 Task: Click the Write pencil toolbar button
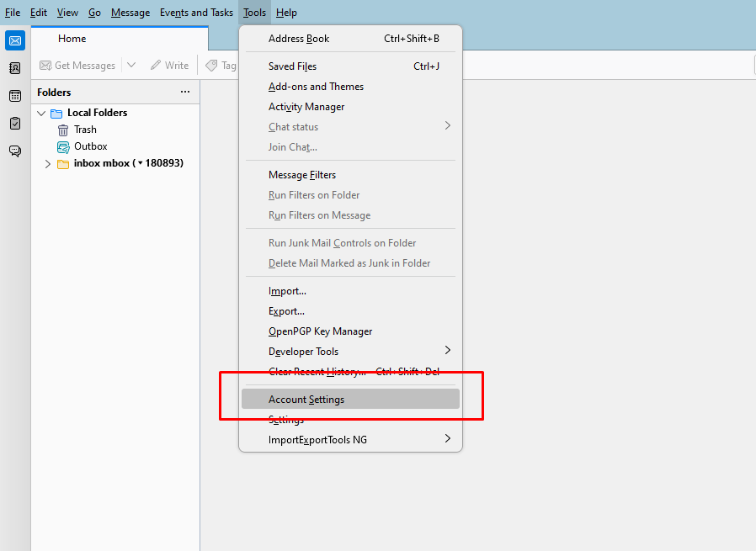click(x=169, y=66)
